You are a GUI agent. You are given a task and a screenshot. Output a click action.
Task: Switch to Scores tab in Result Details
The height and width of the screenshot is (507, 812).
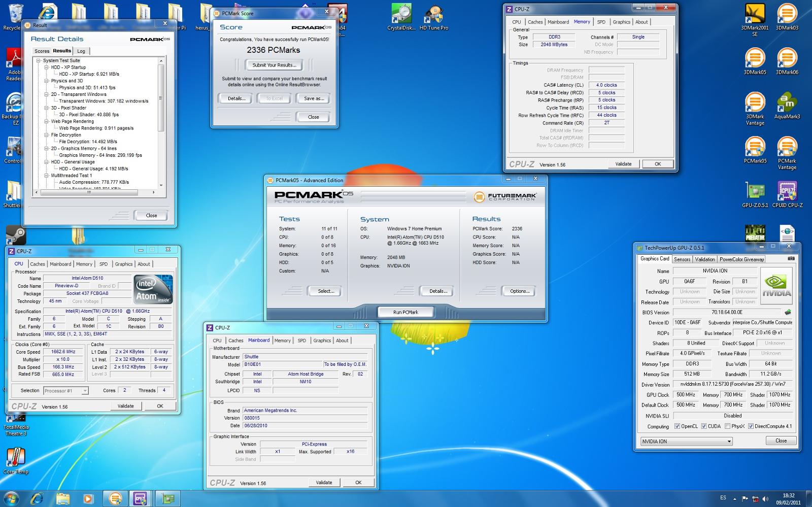[x=42, y=51]
